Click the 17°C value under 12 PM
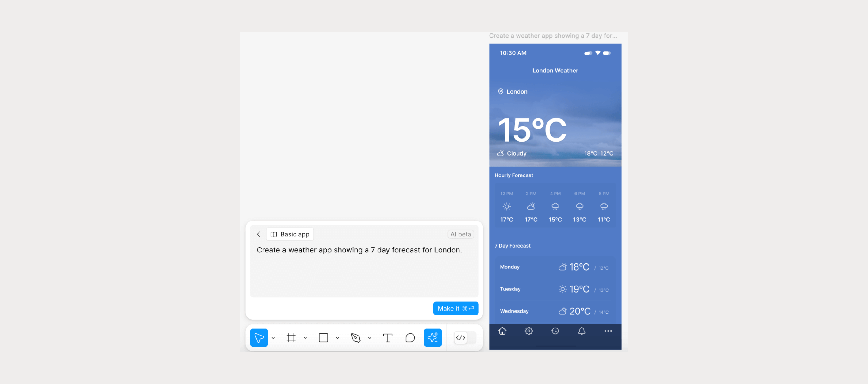The width and height of the screenshot is (868, 384). click(x=506, y=220)
